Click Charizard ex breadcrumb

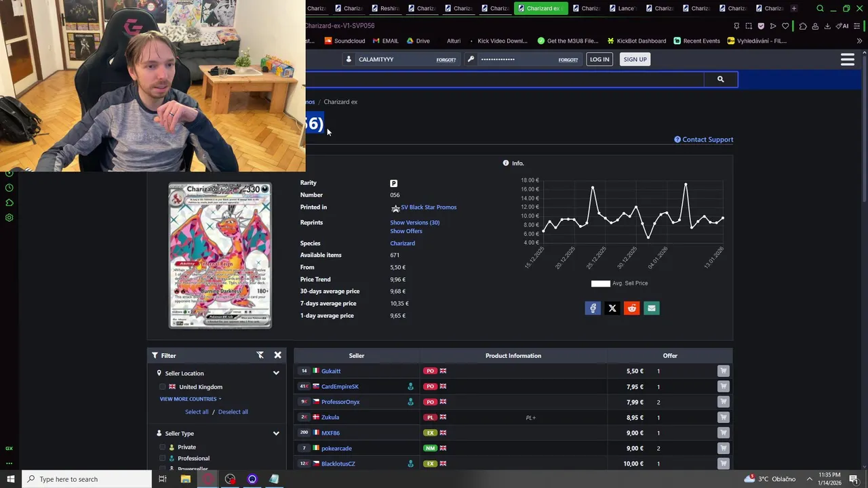click(x=340, y=102)
